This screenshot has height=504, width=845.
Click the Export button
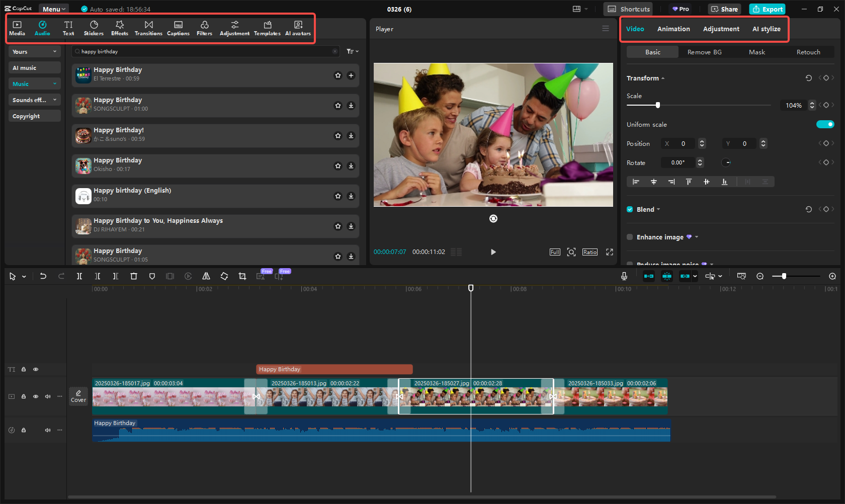coord(767,9)
